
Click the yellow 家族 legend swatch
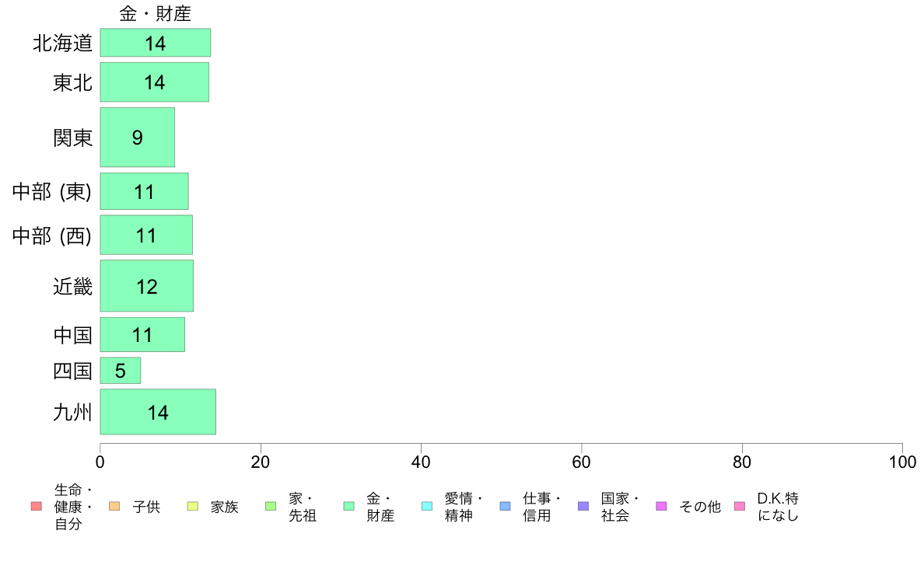point(193,506)
